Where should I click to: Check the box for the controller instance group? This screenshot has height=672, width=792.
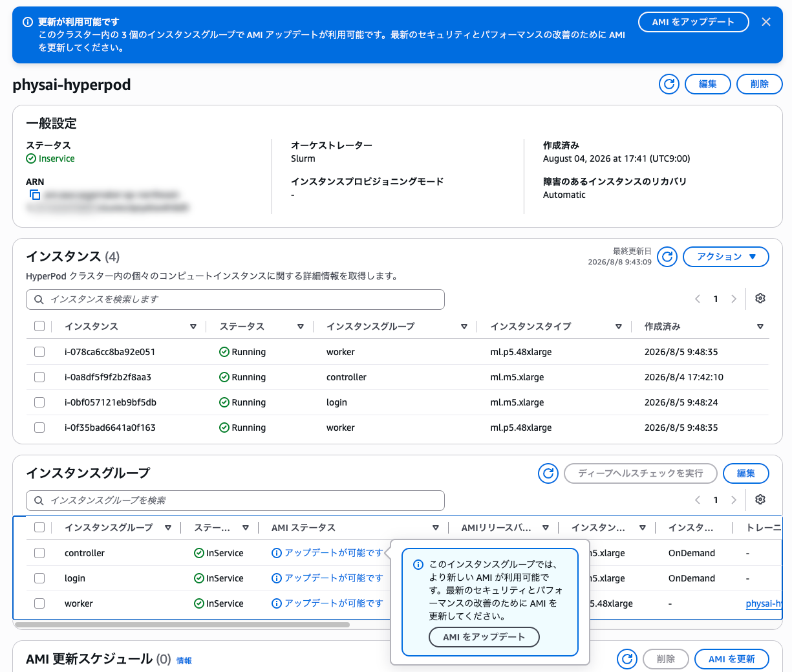click(39, 553)
